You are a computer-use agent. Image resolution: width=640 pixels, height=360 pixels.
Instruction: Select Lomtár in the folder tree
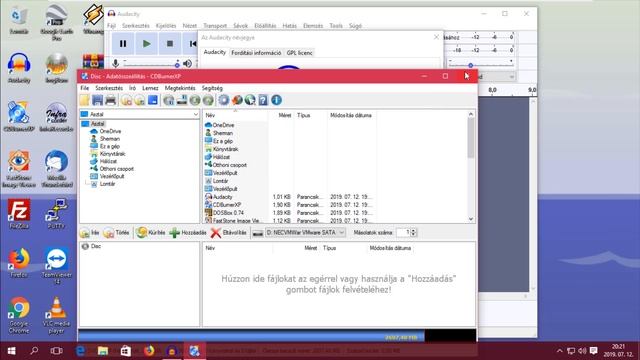pos(107,184)
